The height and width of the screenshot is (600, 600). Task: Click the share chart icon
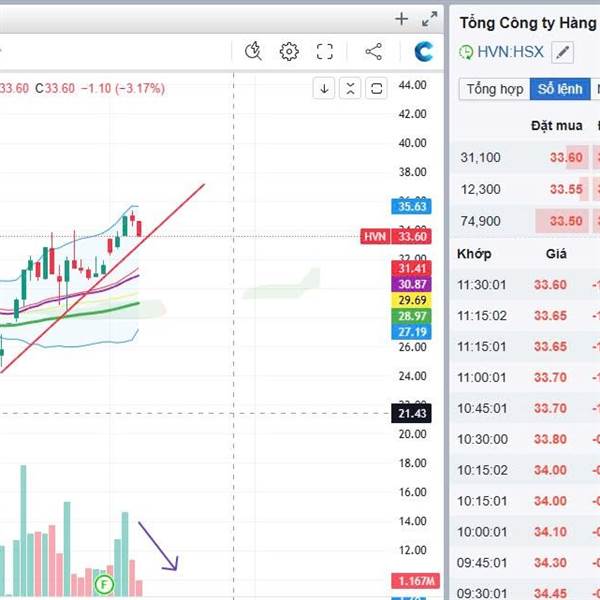tap(373, 51)
